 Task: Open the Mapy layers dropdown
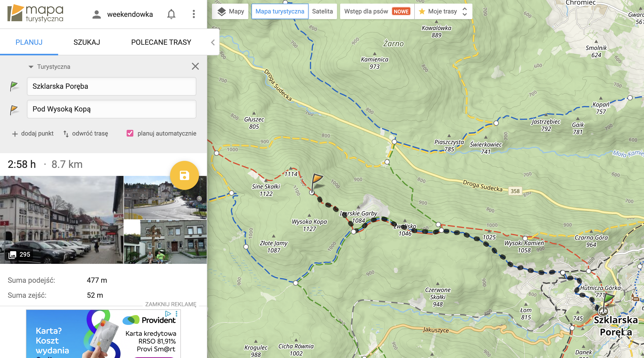(x=230, y=11)
